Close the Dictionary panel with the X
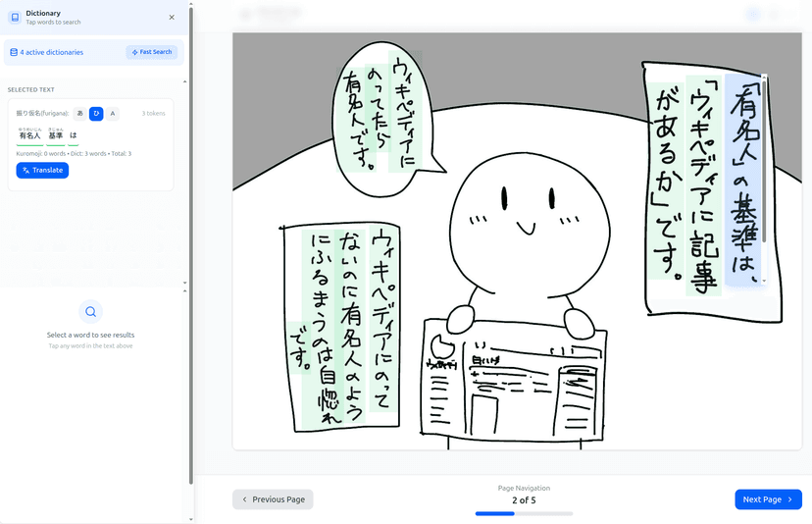The width and height of the screenshot is (812, 524). (172, 17)
